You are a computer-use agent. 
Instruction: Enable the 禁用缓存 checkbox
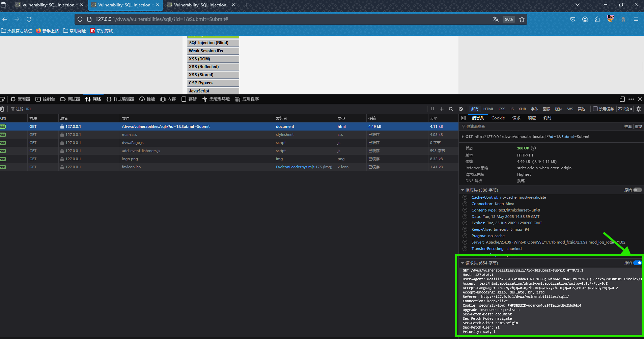(x=595, y=109)
